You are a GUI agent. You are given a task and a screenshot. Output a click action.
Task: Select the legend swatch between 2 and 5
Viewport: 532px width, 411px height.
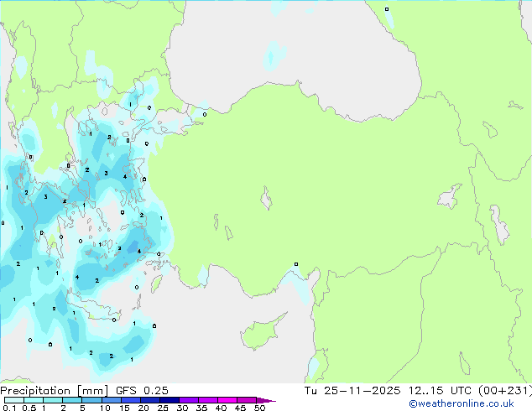coord(72,400)
